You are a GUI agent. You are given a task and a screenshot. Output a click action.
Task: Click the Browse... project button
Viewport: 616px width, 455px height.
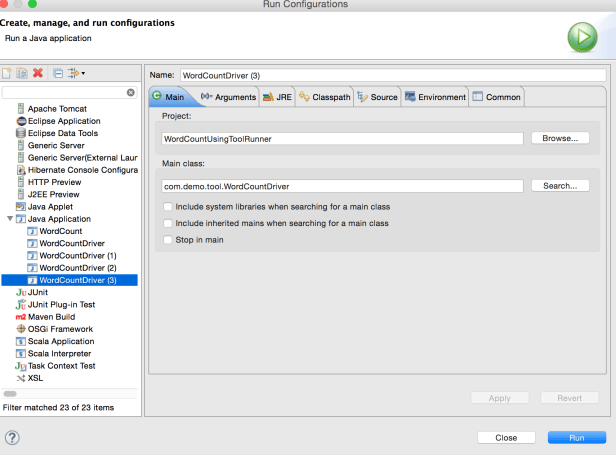(x=559, y=138)
